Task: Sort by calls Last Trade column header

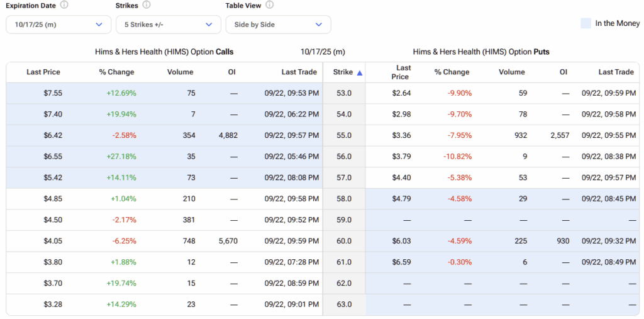Action: coord(299,72)
